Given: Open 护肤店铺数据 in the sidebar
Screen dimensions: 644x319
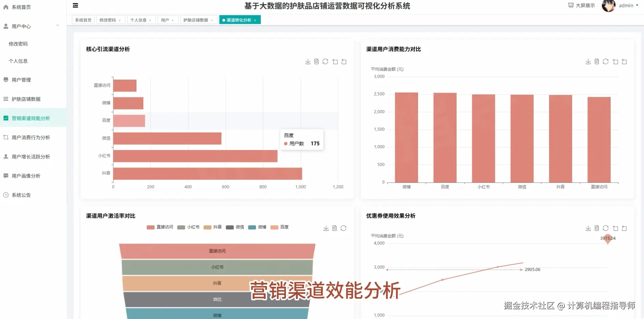Looking at the screenshot, I should coord(33,99).
